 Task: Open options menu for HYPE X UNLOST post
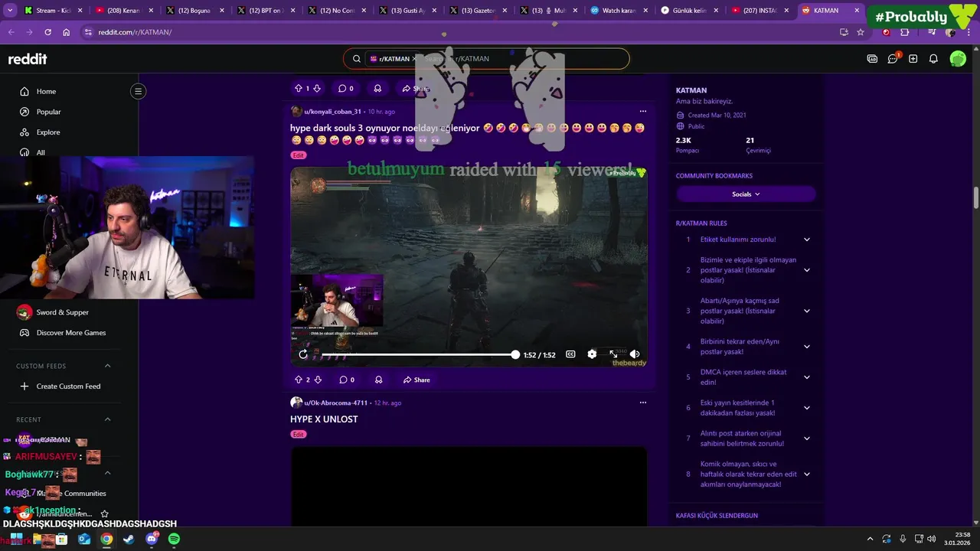click(642, 403)
